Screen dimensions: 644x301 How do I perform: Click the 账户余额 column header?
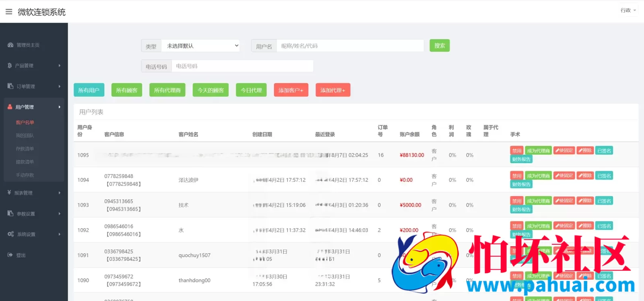point(409,134)
